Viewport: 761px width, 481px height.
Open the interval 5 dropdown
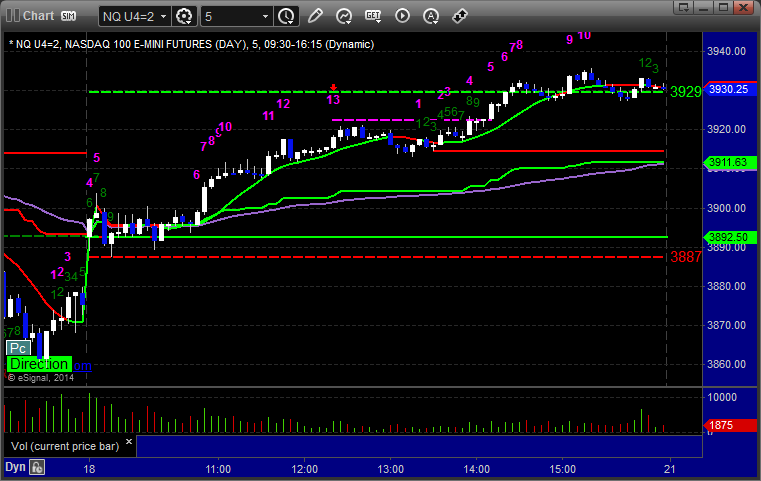tap(237, 17)
